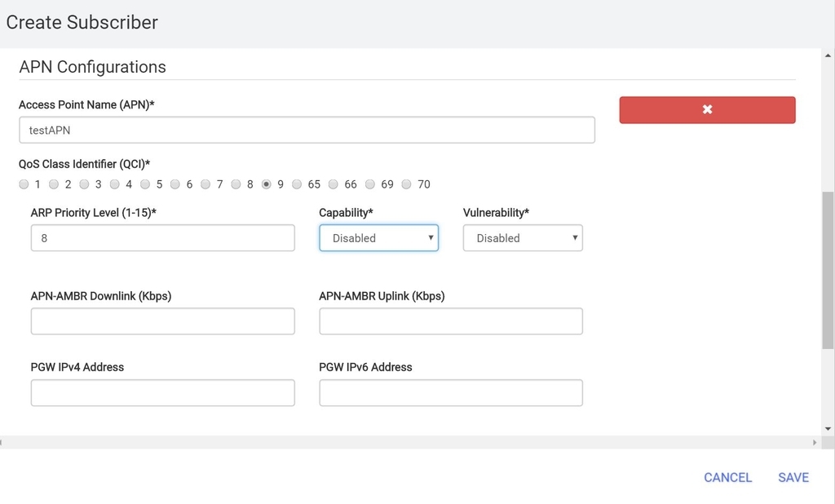The image size is (835, 504).
Task: Click the PGW IPv4 Address field
Action: point(162,393)
